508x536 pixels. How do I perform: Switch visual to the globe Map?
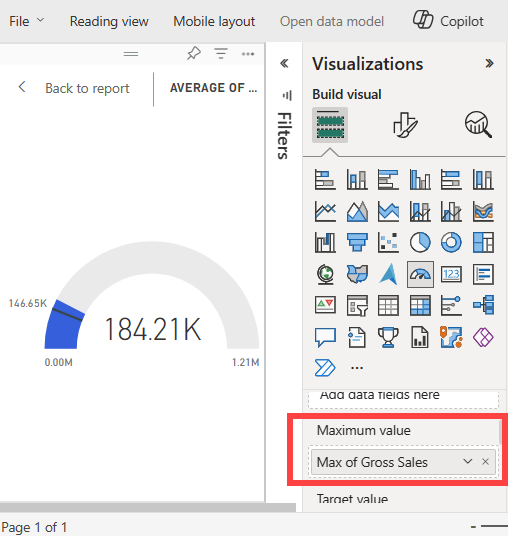[x=325, y=274]
